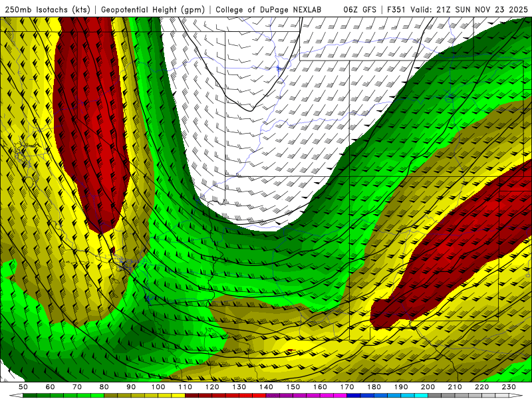Click the legend value 100

point(158,387)
